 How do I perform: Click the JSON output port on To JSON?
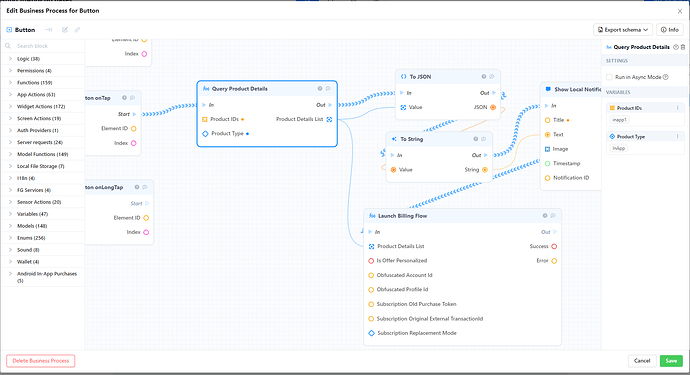point(493,107)
